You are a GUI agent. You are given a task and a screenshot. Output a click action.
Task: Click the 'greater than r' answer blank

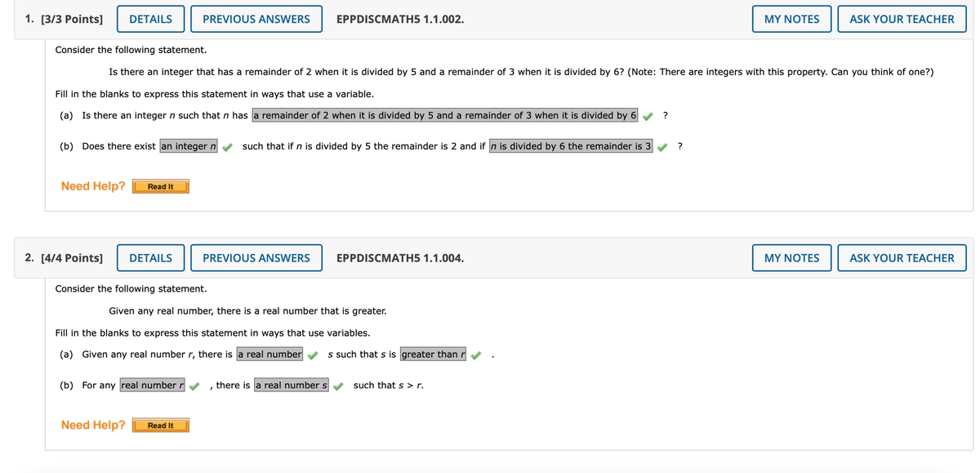[433, 355]
